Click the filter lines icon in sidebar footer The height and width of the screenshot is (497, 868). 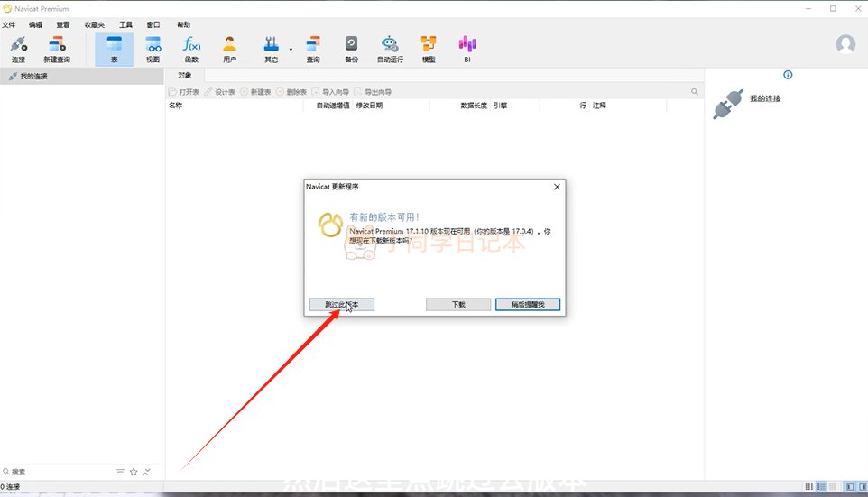point(120,472)
